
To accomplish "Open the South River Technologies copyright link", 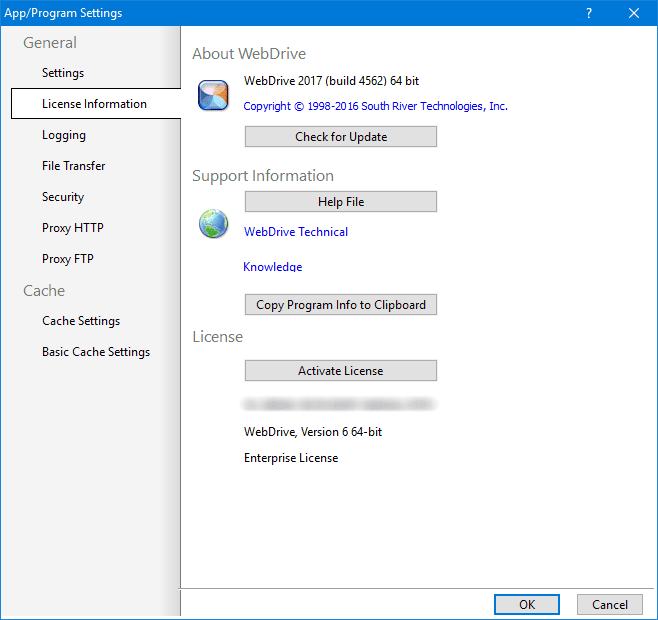I will pos(376,106).
